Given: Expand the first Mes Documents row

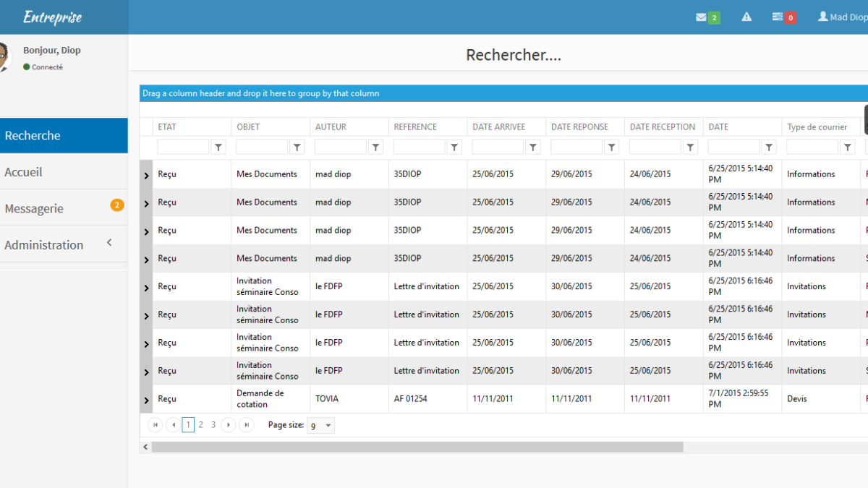Looking at the screenshot, I should coord(146,176).
